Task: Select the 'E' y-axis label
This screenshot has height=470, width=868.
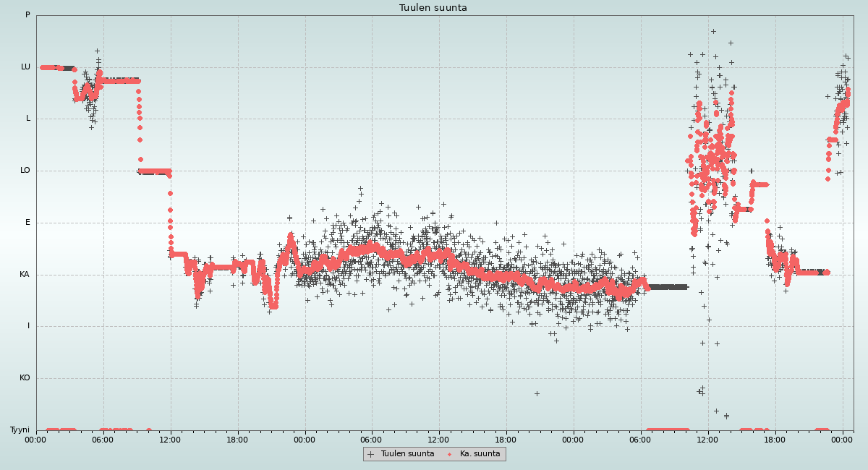Action: point(27,222)
